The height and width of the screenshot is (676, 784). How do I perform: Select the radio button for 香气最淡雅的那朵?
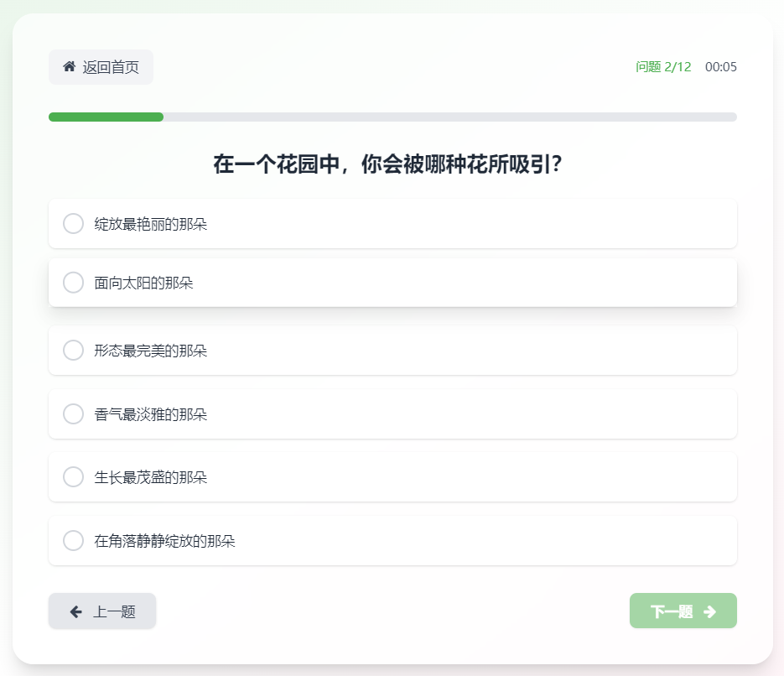[x=73, y=414]
